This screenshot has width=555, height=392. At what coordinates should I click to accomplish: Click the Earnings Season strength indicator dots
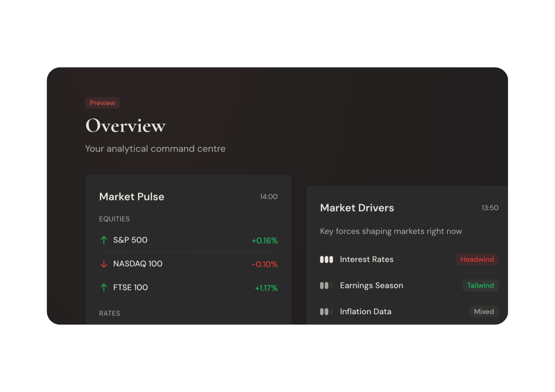[x=327, y=286]
